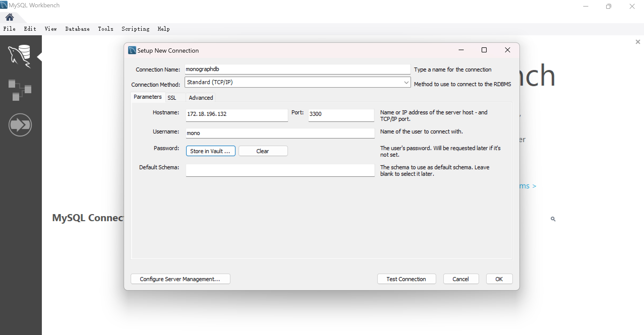
Task: Open the File menu
Action: [9, 29]
